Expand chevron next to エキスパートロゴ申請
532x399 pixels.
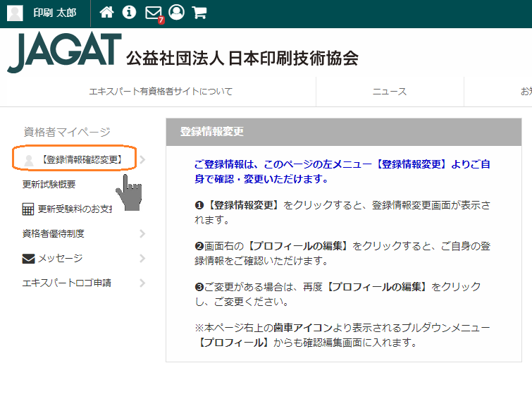tap(142, 283)
